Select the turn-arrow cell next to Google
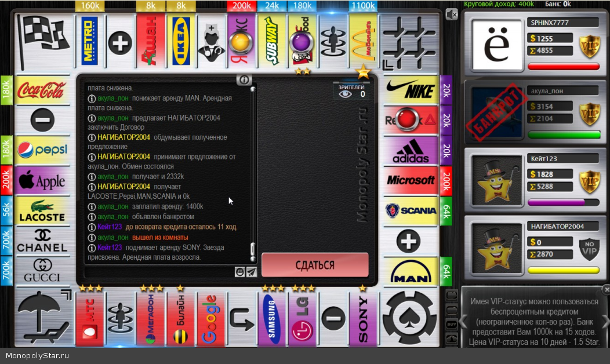Viewport: 610px width, 364px height. coord(242,319)
